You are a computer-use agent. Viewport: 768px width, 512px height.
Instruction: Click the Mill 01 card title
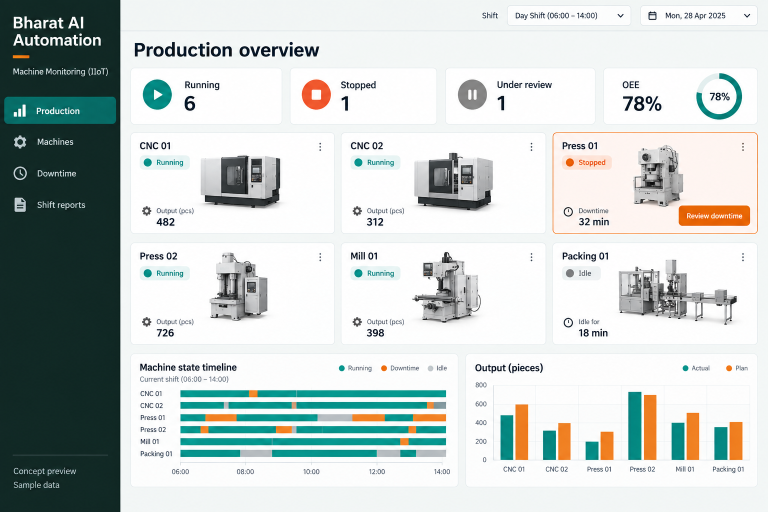(364, 256)
